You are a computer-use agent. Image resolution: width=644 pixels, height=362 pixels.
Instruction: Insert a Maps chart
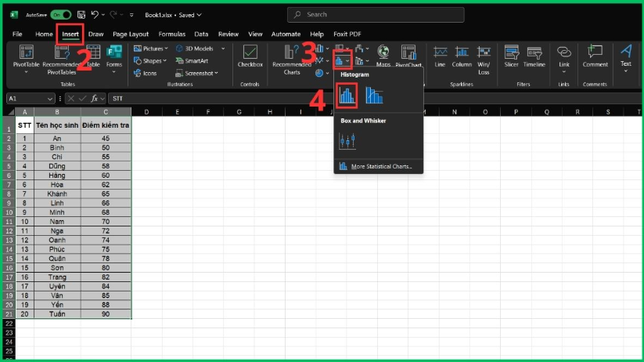(x=383, y=56)
